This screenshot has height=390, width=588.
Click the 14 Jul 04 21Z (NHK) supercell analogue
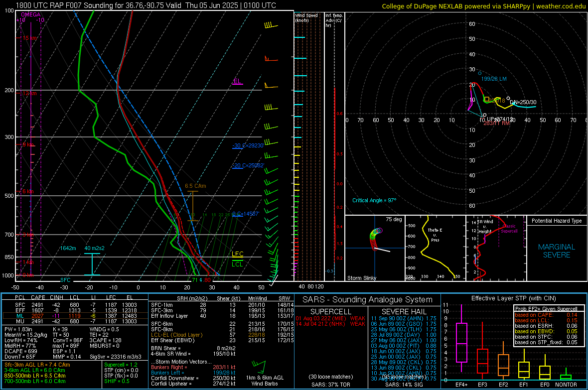click(330, 324)
